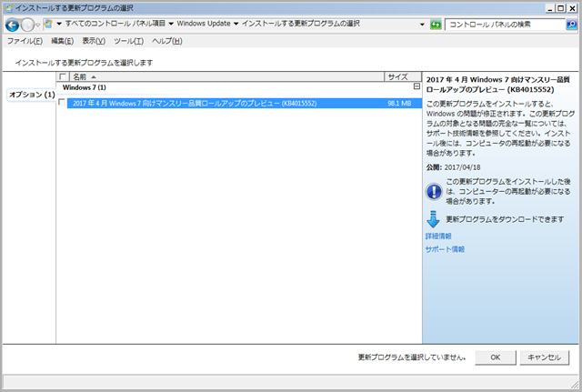Click the blue exclamation restart notice icon
582x392 pixels.
(x=434, y=192)
